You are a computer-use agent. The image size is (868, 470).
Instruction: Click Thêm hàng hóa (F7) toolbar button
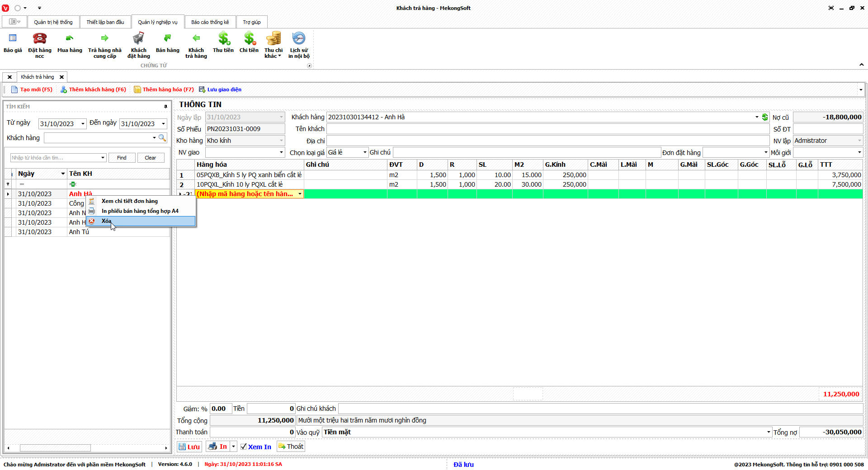pyautogui.click(x=164, y=89)
